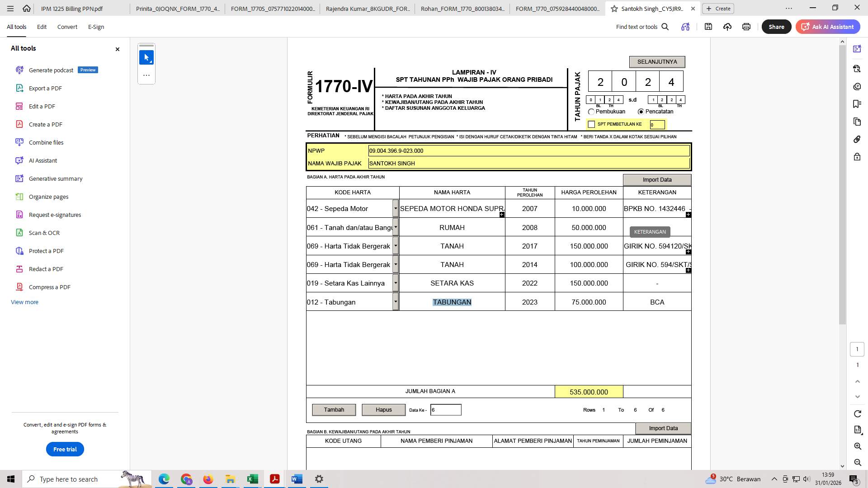The width and height of the screenshot is (868, 488).
Task: Expand kode harta dropdown for 012 - Tabungan
Action: coord(396,302)
